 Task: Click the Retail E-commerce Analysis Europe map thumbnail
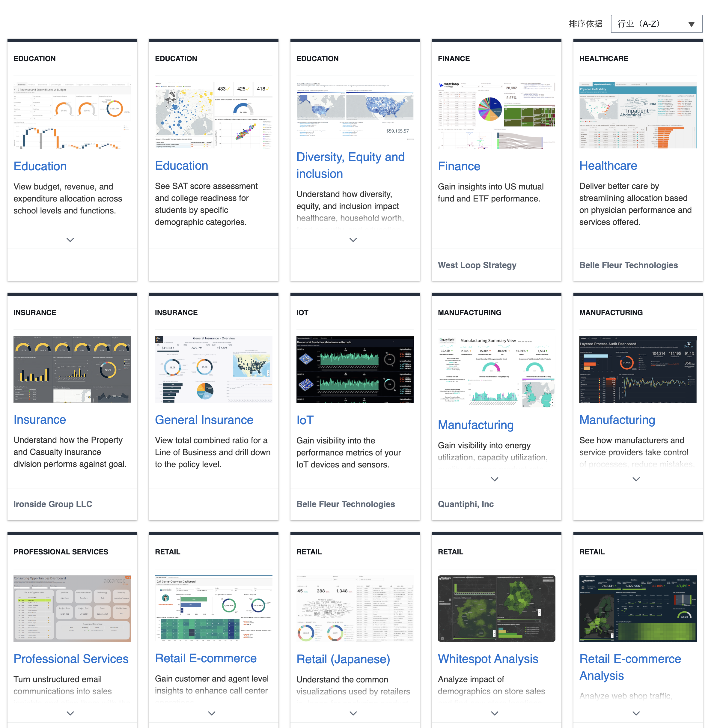[638, 608]
